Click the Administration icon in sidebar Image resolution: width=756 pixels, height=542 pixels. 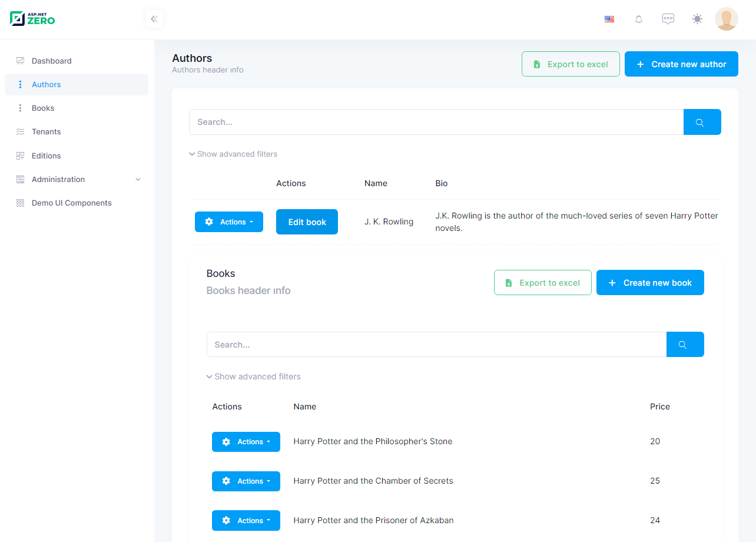(x=20, y=179)
